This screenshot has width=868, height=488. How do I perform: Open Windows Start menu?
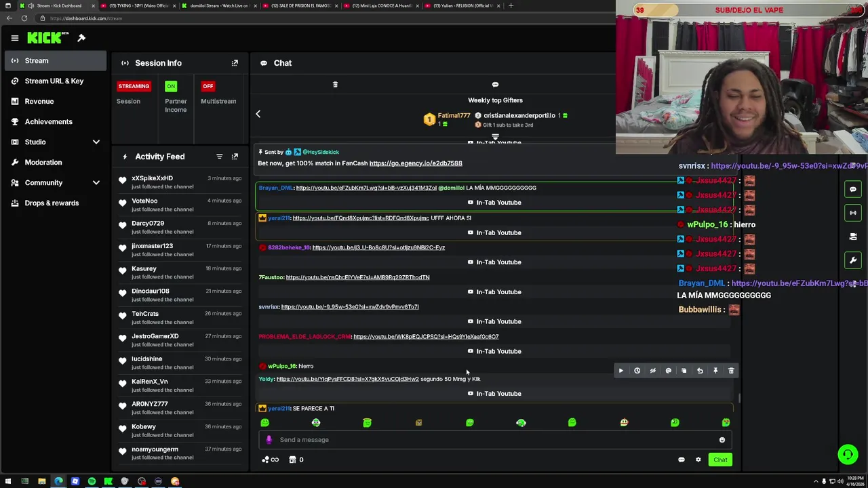[8, 481]
